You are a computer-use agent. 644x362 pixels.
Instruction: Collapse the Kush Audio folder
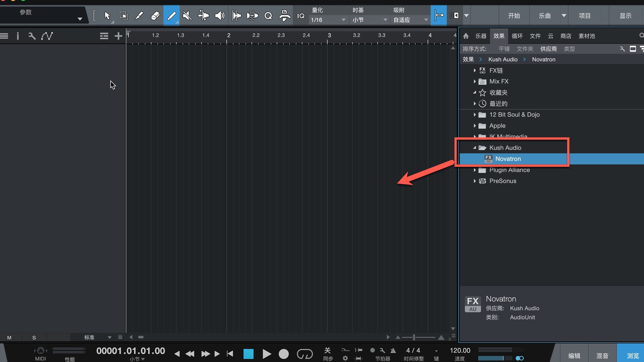pyautogui.click(x=475, y=148)
